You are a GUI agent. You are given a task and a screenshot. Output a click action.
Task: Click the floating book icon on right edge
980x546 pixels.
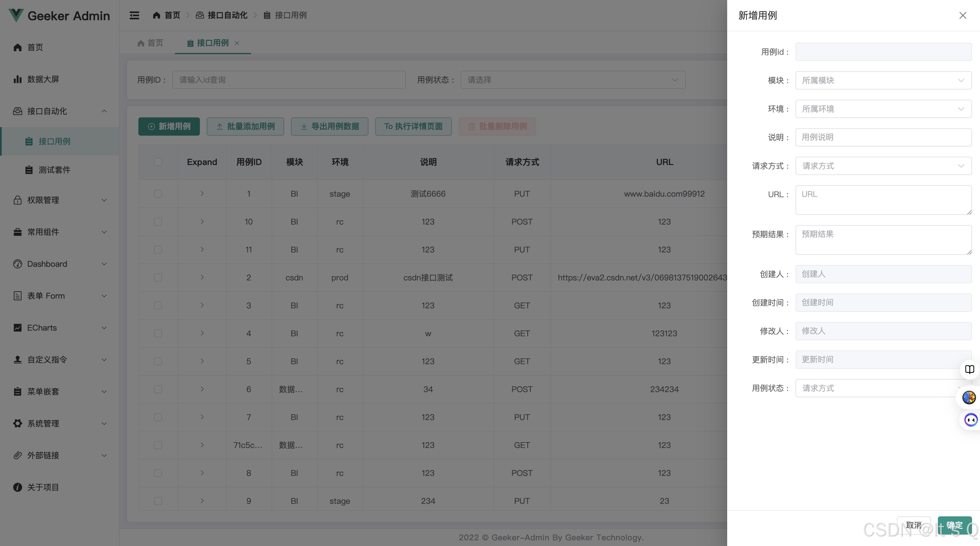[969, 369]
